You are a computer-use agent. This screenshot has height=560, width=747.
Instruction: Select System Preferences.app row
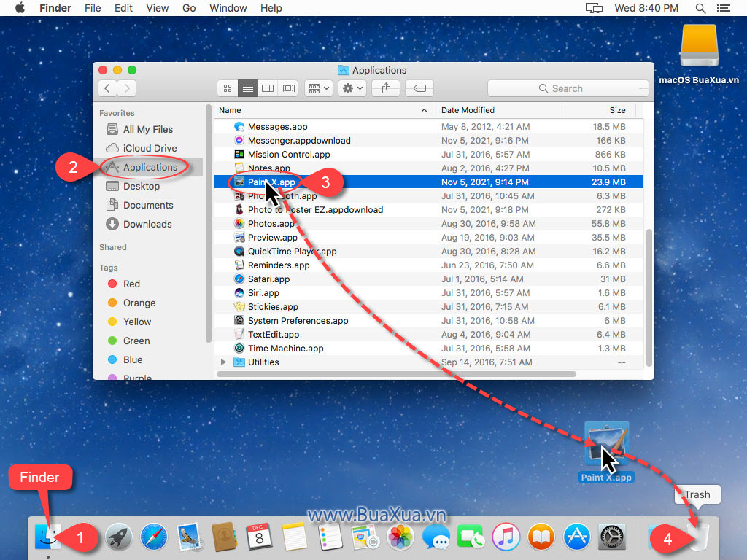(429, 321)
